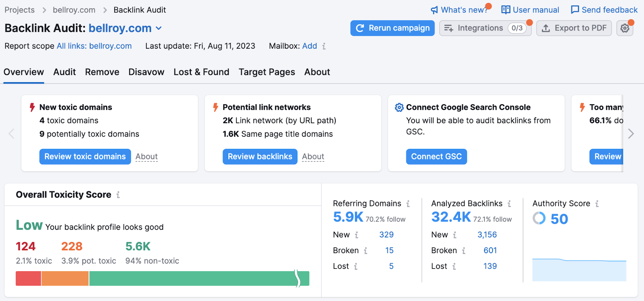Open the settings gear icon
The height and width of the screenshot is (301, 644).
pos(625,28)
